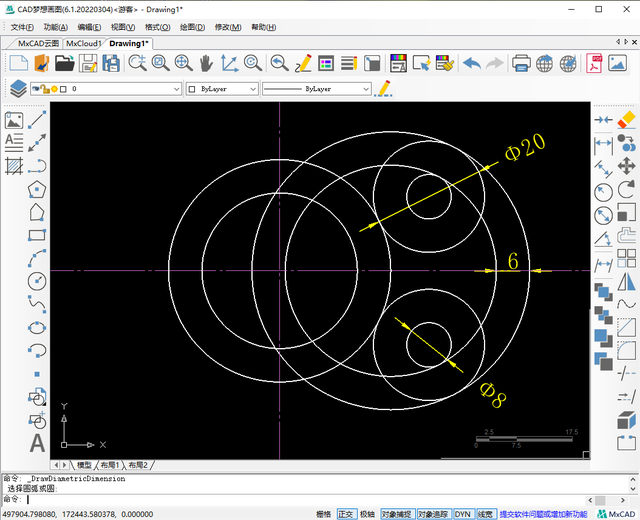The width and height of the screenshot is (640, 520).
Task: Toggle 正交 ortho mode in status bar
Action: [346, 513]
